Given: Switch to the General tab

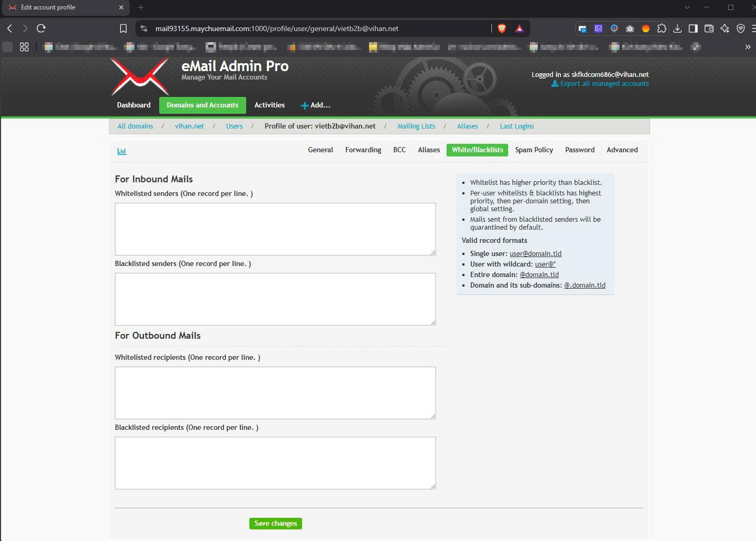Looking at the screenshot, I should coord(321,150).
